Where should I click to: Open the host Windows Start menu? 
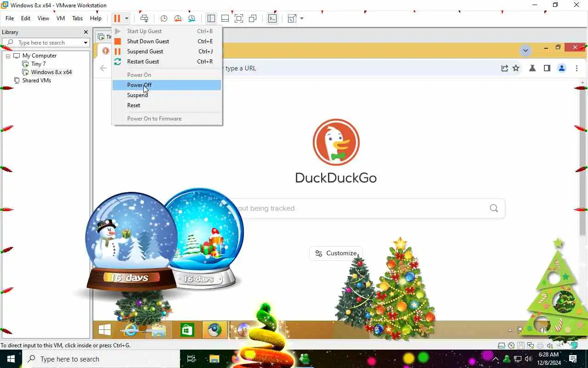pyautogui.click(x=11, y=359)
